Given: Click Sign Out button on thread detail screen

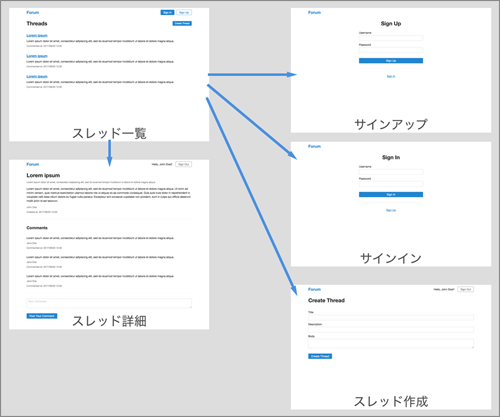Looking at the screenshot, I should point(184,164).
